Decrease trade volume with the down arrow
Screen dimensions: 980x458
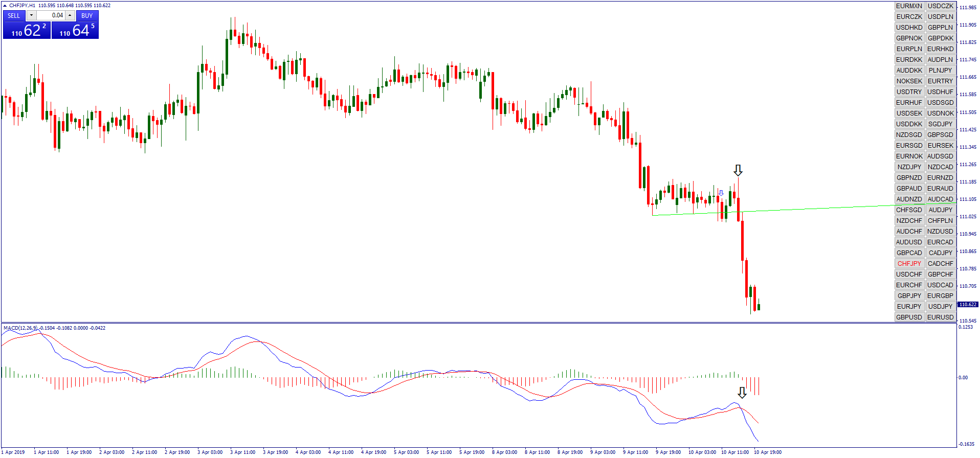[x=31, y=15]
